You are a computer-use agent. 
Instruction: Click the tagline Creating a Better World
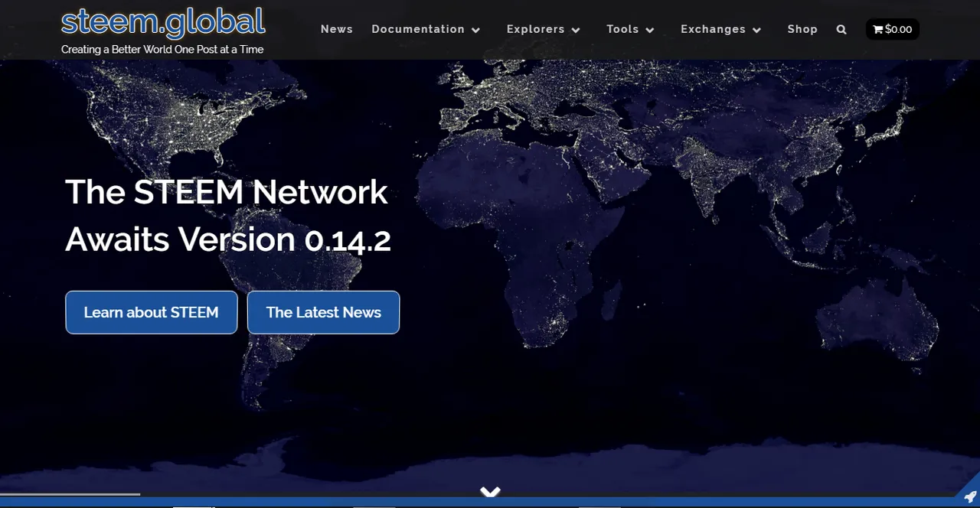pyautogui.click(x=162, y=50)
